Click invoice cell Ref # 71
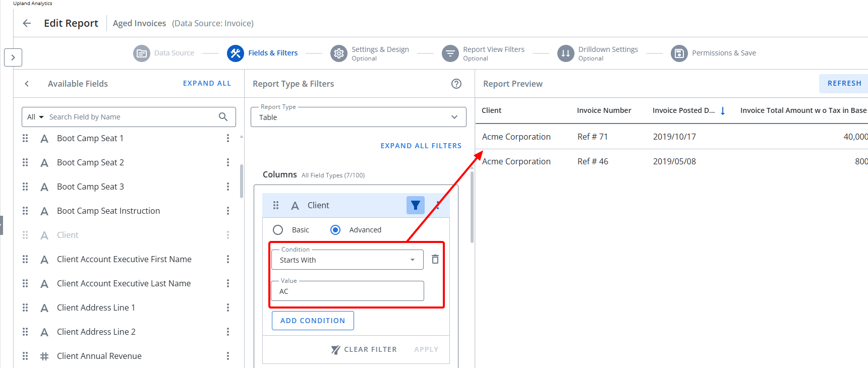Screen dimensions: 868x368 pos(593,137)
